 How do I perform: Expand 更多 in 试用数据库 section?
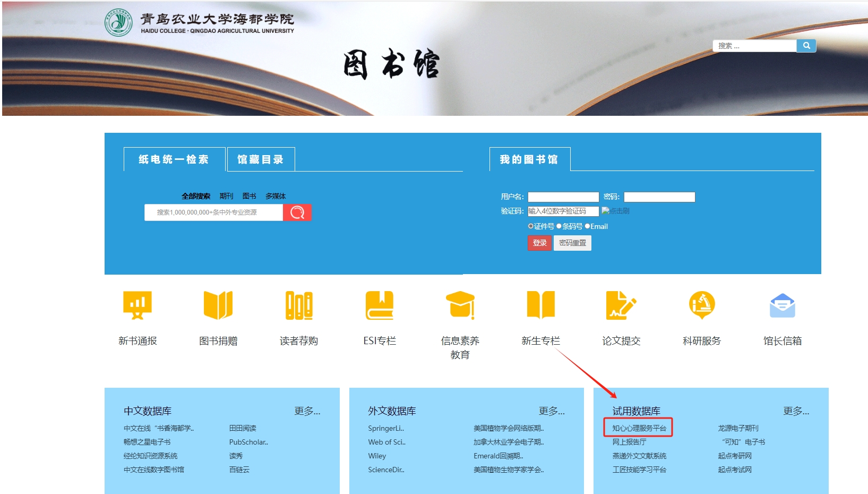click(796, 411)
